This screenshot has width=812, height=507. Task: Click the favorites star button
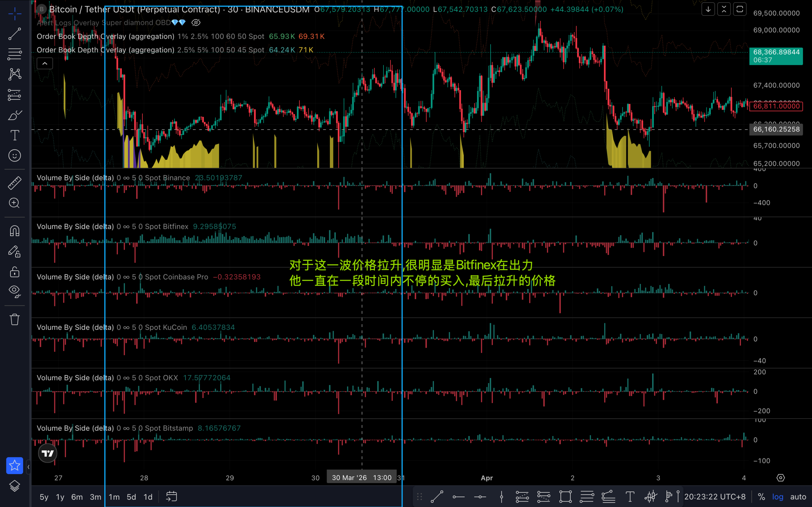[14, 465]
